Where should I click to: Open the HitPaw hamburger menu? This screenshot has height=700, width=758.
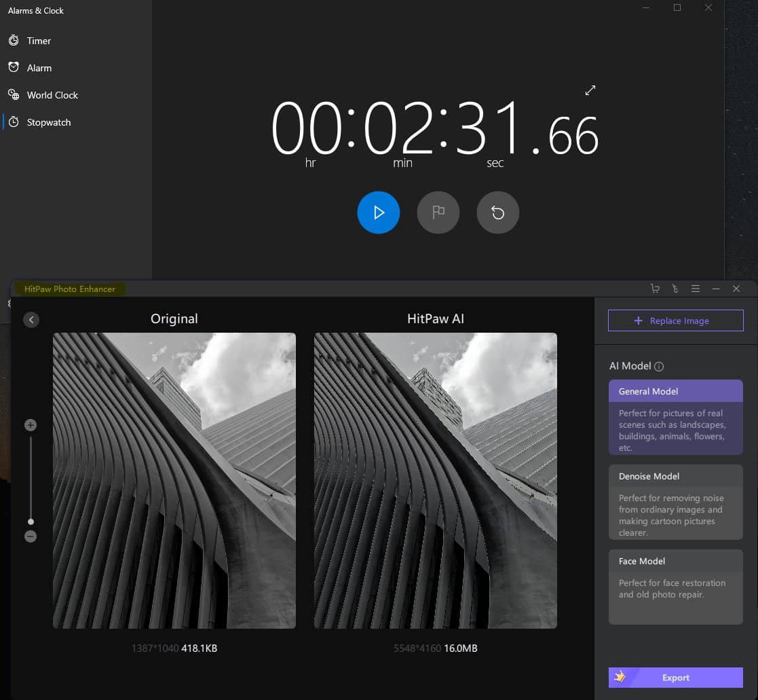[695, 289]
